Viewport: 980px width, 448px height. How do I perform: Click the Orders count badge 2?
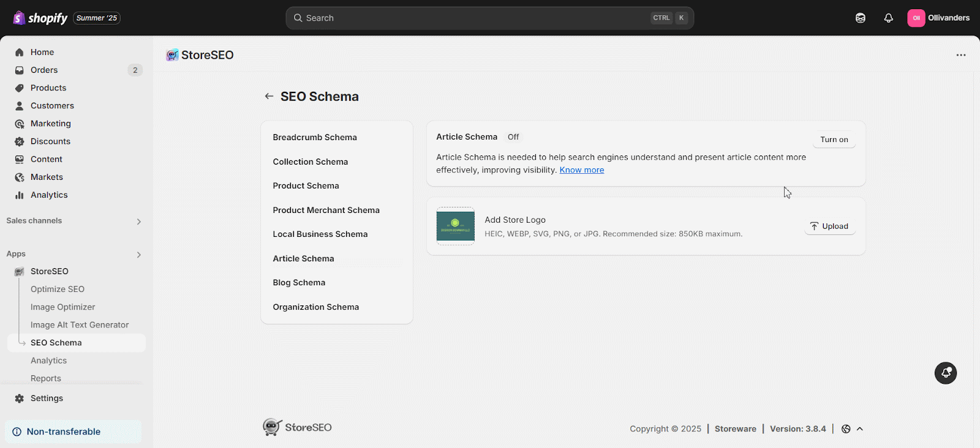[135, 70]
